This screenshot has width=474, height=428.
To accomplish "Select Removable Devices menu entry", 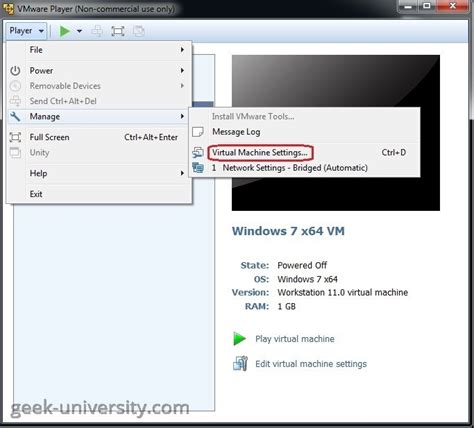I will pyautogui.click(x=99, y=86).
